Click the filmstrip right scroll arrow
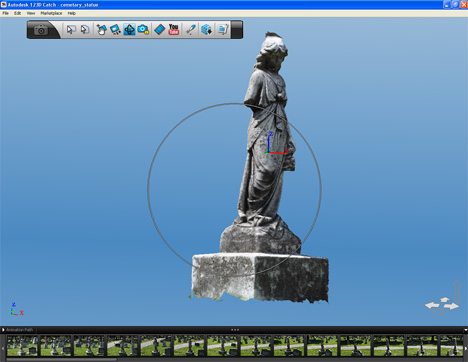Screen dimensions: 468x362 click(465, 348)
